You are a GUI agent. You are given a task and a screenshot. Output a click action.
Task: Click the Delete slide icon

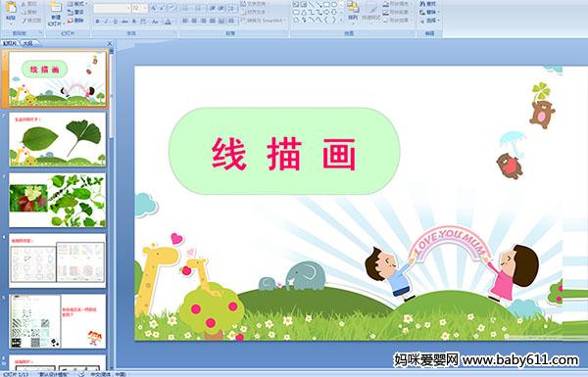75,21
